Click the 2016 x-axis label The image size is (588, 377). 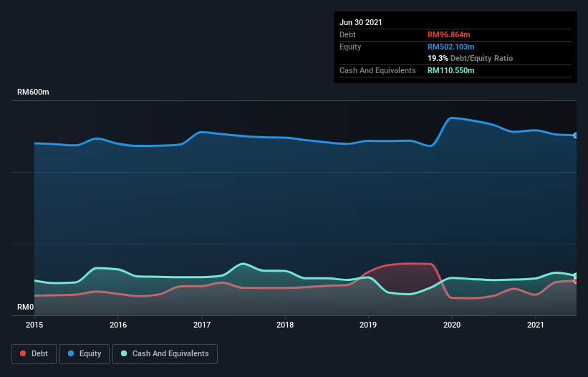tap(118, 325)
